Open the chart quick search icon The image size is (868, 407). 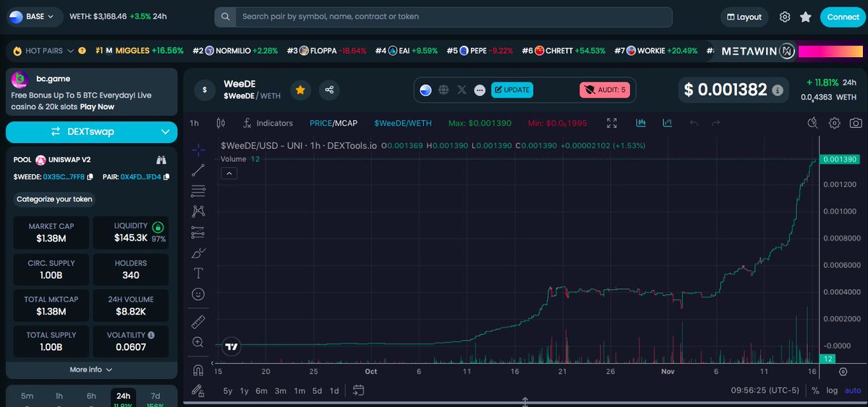click(x=814, y=123)
